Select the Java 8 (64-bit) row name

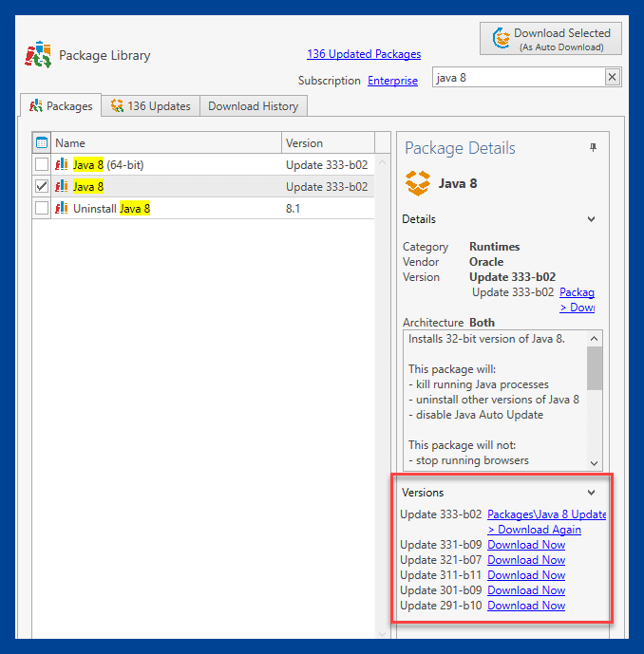[108, 165]
